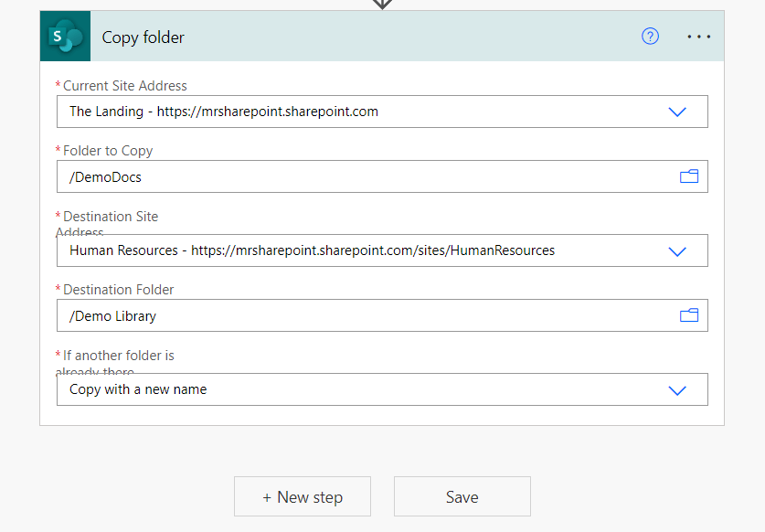Expand Destination Site Address dropdown chevron
The image size is (765, 532).
[677, 251]
